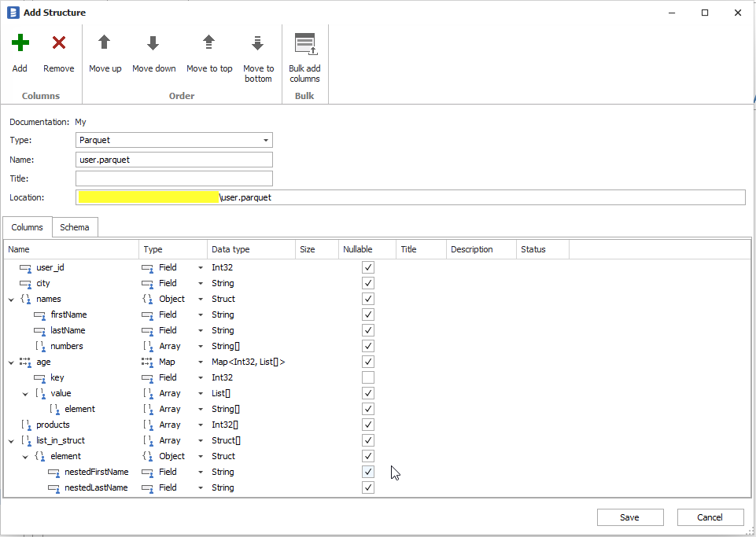Click the Save button
The height and width of the screenshot is (537, 756).
click(629, 517)
